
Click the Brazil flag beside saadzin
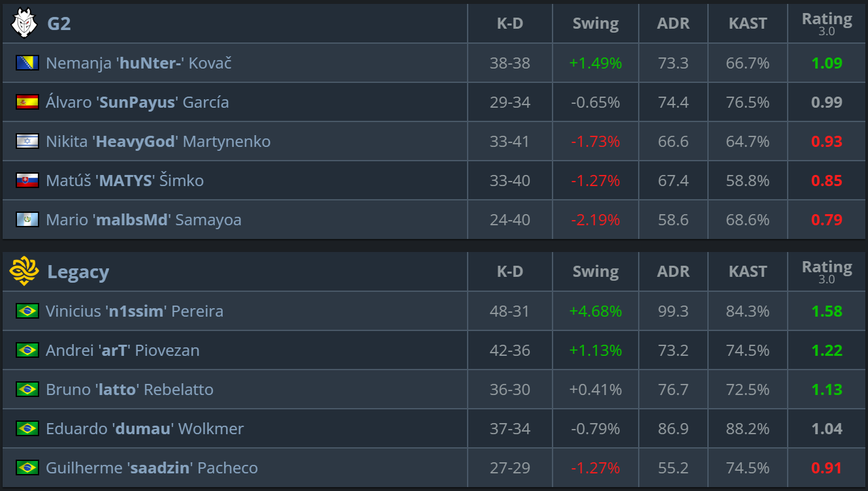pyautogui.click(x=27, y=467)
